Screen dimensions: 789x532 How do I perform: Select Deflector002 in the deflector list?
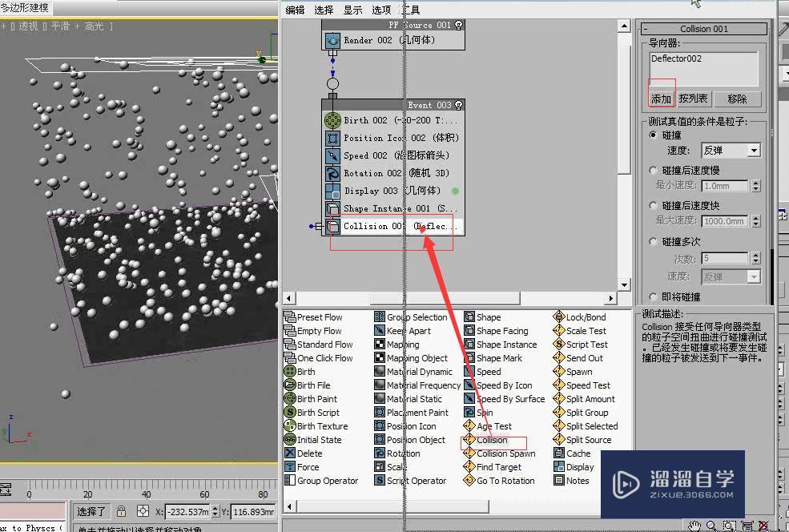click(x=676, y=58)
